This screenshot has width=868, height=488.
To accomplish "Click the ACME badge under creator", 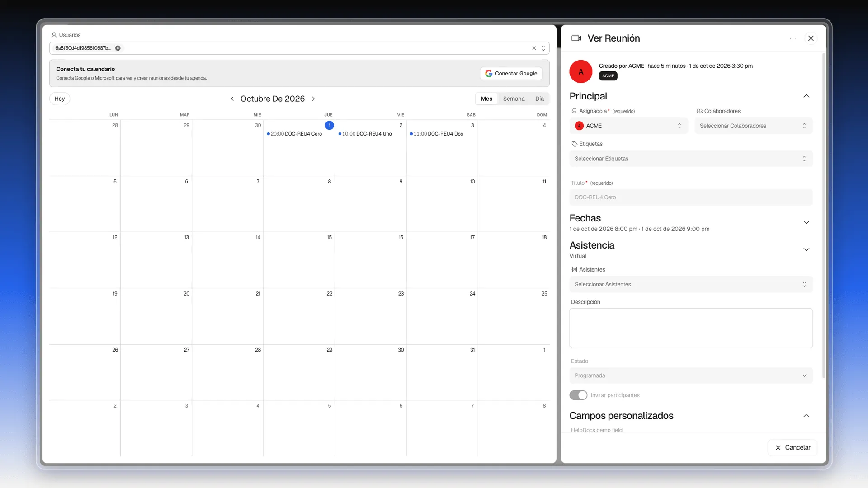I will point(608,76).
